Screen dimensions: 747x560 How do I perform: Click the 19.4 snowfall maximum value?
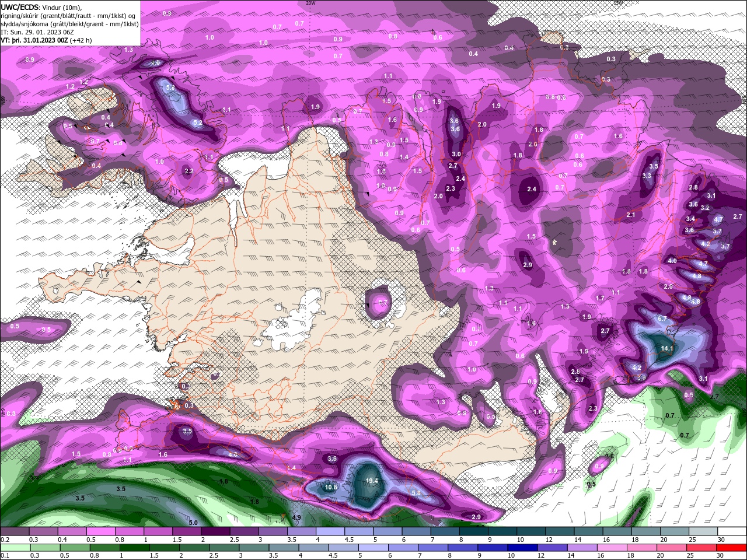click(x=372, y=481)
